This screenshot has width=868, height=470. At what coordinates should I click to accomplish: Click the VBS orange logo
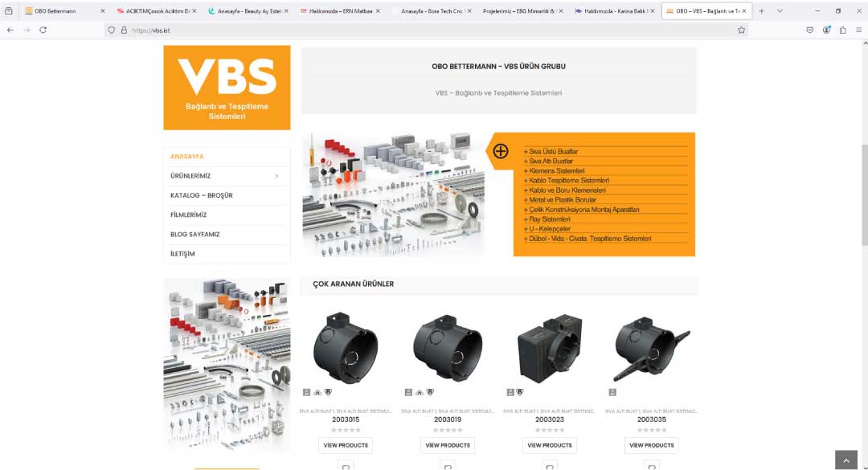(227, 88)
